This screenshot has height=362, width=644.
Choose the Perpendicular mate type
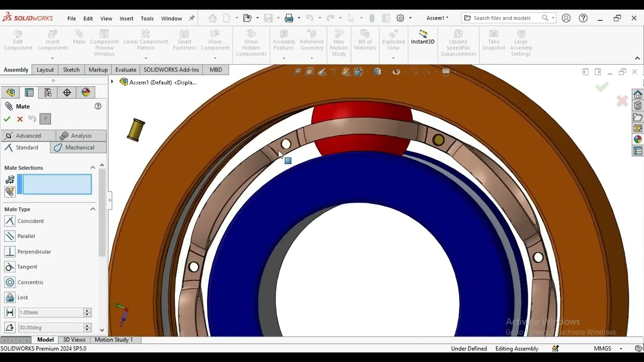28,251
